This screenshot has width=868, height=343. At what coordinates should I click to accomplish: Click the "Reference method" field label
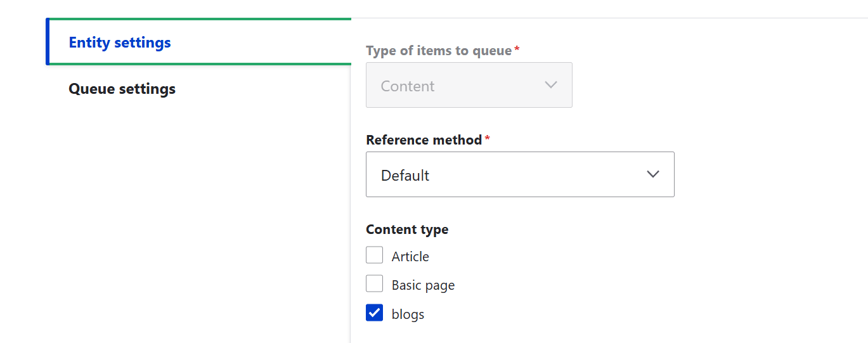(424, 139)
